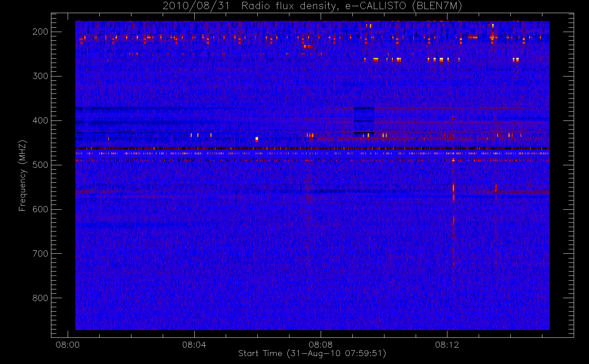Image resolution: width=589 pixels, height=364 pixels.
Task: Click the 08:12 time tick label
Action: pyautogui.click(x=447, y=345)
